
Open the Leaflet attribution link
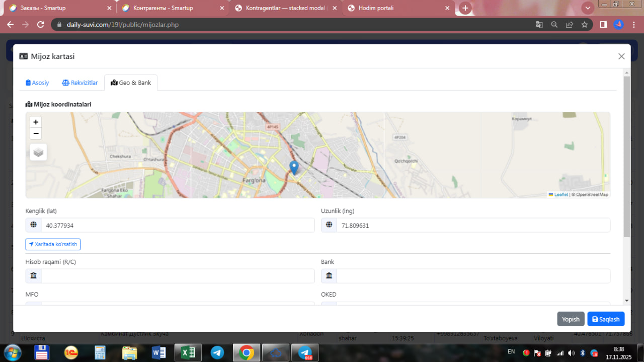[560, 194]
